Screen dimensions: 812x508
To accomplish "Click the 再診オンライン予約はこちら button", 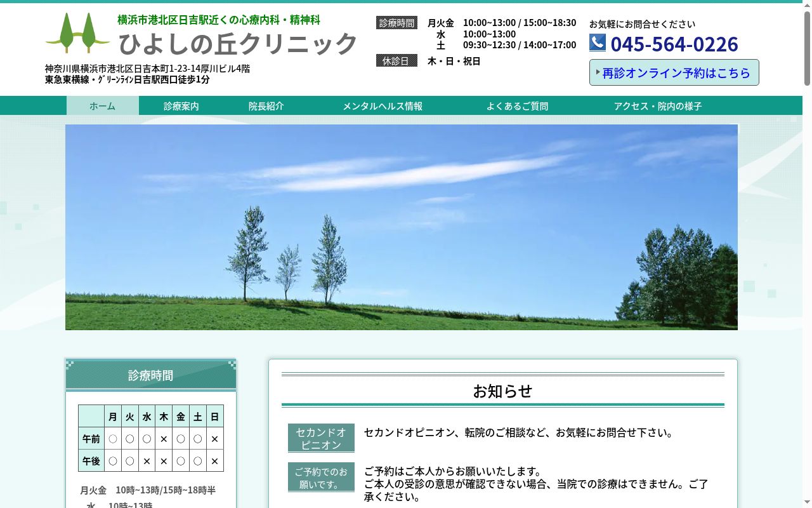I will 674,72.
